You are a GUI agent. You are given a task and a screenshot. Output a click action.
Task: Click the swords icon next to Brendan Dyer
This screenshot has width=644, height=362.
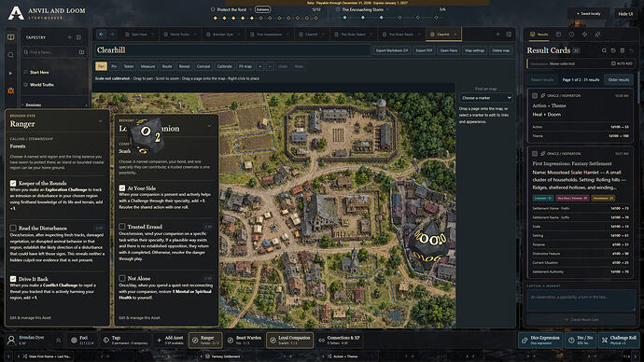coord(58,340)
